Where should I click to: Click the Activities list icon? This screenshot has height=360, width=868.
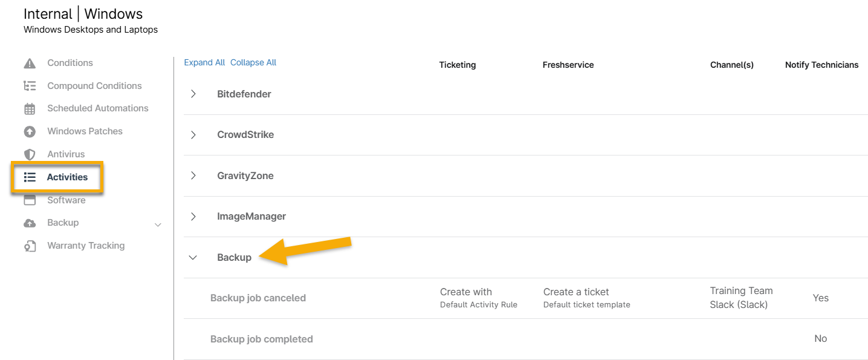30,177
